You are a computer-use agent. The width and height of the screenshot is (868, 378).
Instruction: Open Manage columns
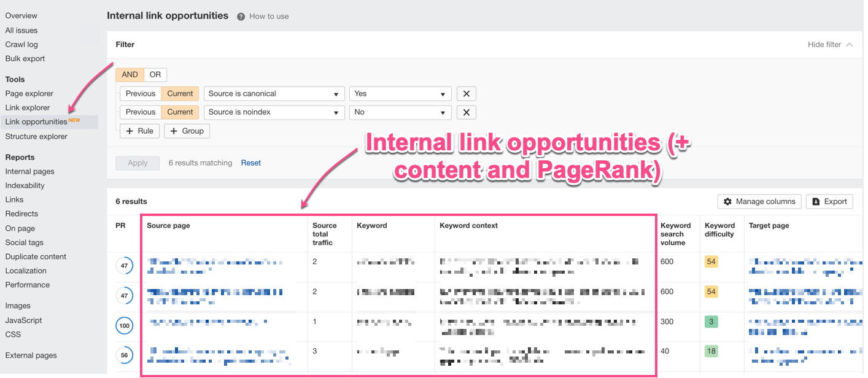coord(759,201)
